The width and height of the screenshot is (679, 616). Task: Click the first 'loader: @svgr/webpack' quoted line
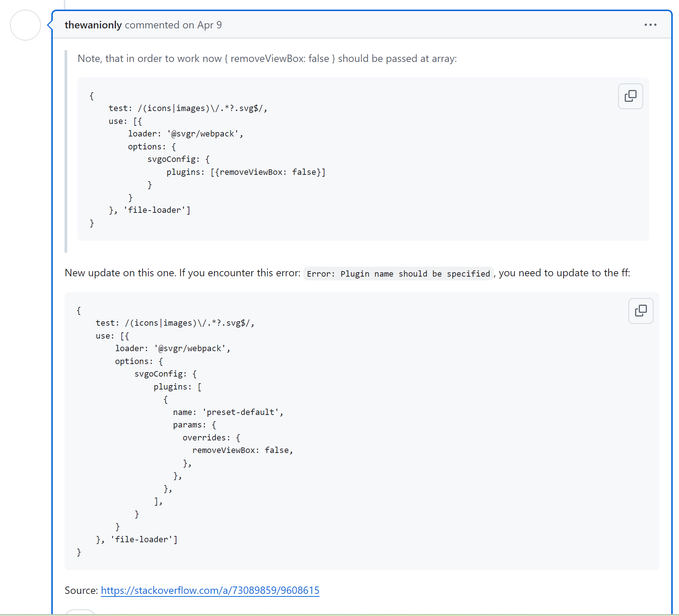point(185,134)
